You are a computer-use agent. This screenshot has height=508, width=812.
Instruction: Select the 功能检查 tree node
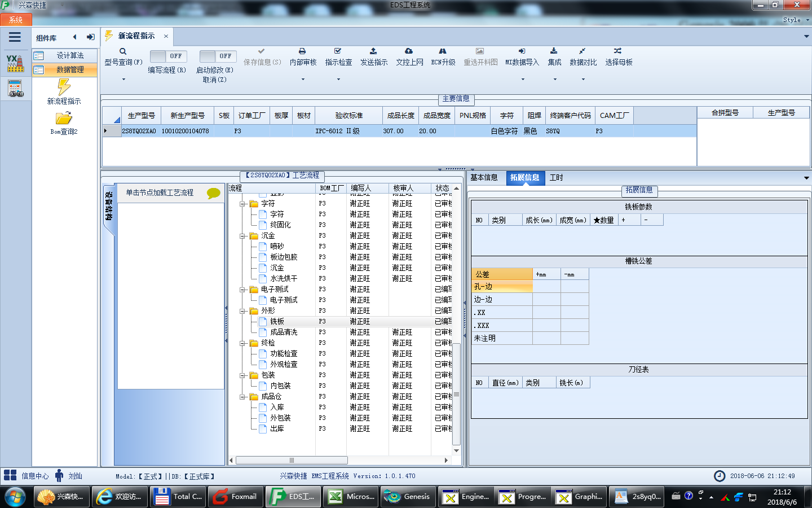(x=284, y=354)
